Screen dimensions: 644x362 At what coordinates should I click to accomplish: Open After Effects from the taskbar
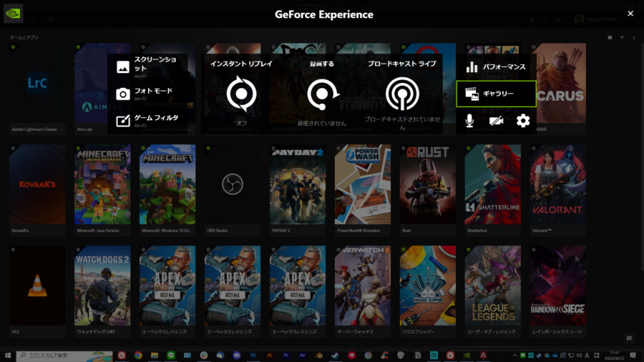point(302,356)
